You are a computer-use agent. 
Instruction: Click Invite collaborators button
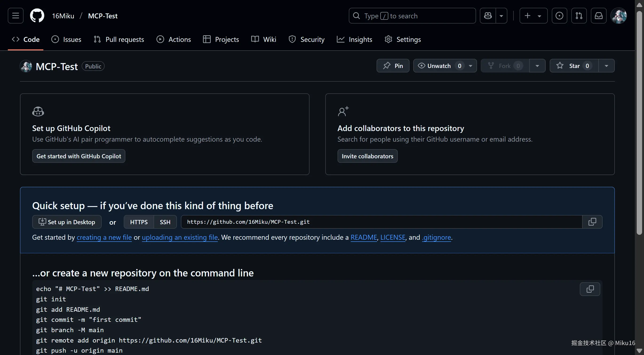click(x=367, y=156)
